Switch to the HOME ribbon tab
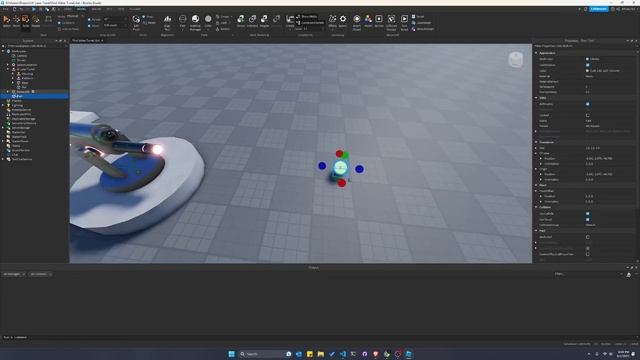The image size is (640, 360). pyautogui.click(x=68, y=9)
